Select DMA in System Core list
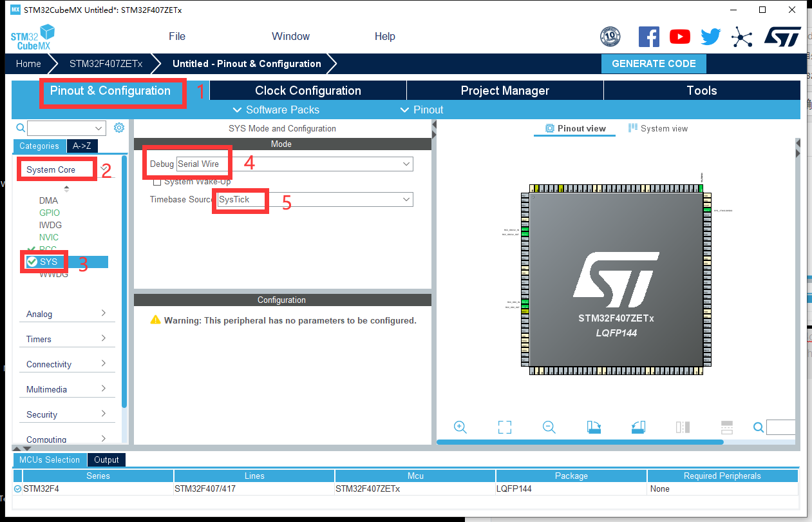Screen dimensions: 812x522 [48, 200]
